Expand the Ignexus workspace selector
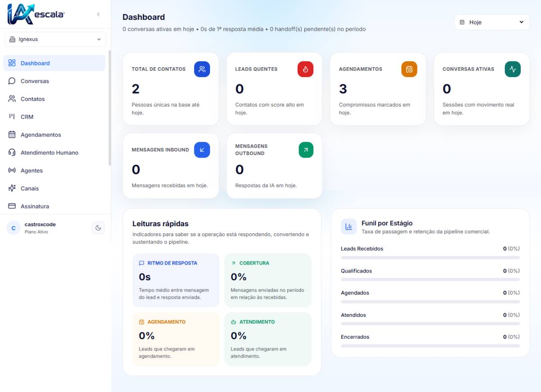Screen dimensions: 541x392 tap(55, 39)
